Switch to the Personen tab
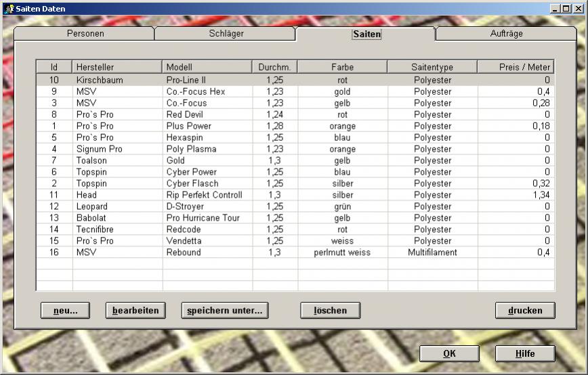 click(x=85, y=34)
